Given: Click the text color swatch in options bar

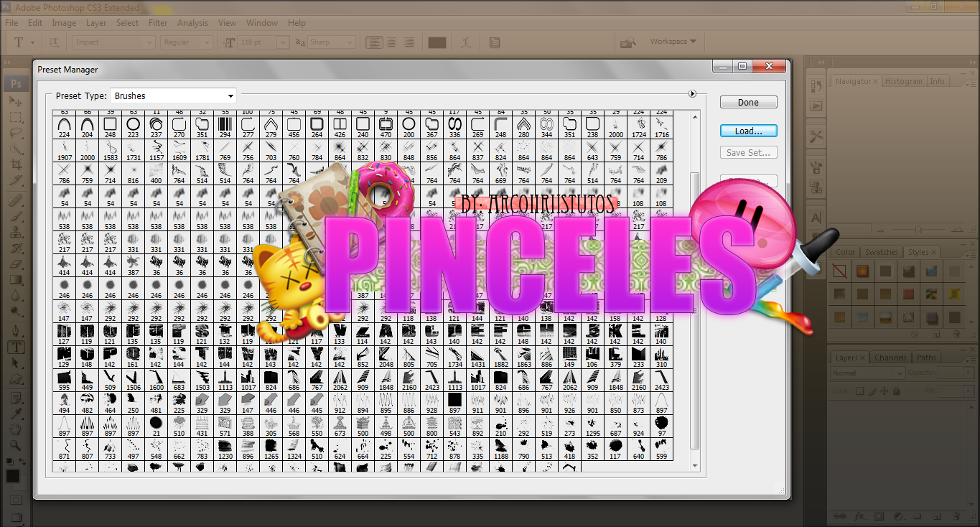Looking at the screenshot, I should tap(437, 42).
